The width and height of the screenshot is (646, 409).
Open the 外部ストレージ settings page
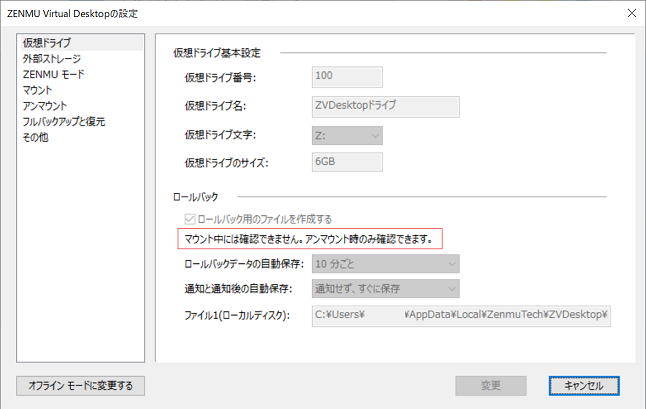(52, 59)
